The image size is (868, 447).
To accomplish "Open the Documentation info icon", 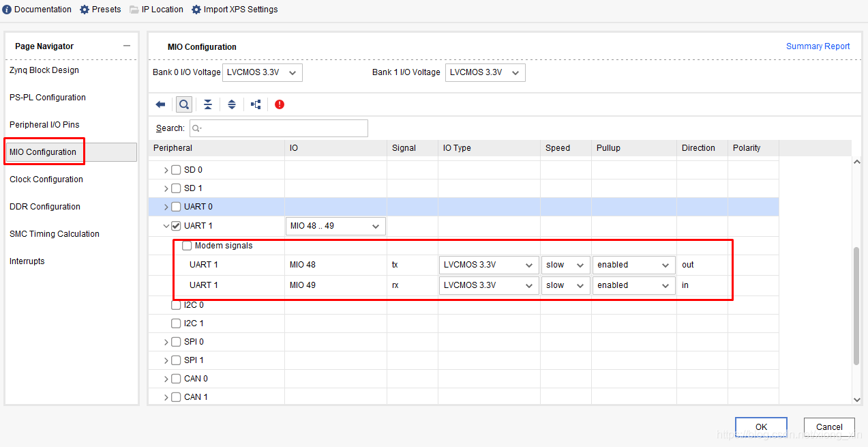I will pos(7,10).
